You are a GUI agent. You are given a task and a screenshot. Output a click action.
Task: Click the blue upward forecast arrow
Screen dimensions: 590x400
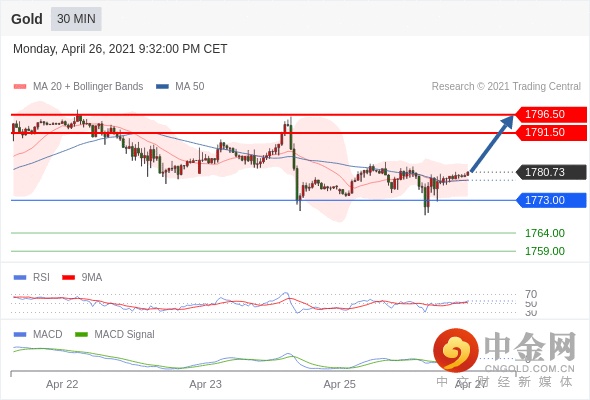pos(491,144)
